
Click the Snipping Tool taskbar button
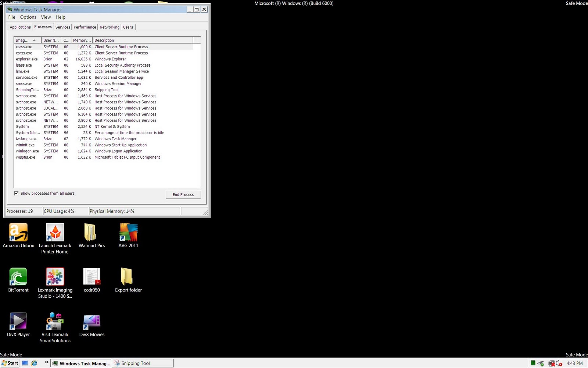pyautogui.click(x=143, y=363)
